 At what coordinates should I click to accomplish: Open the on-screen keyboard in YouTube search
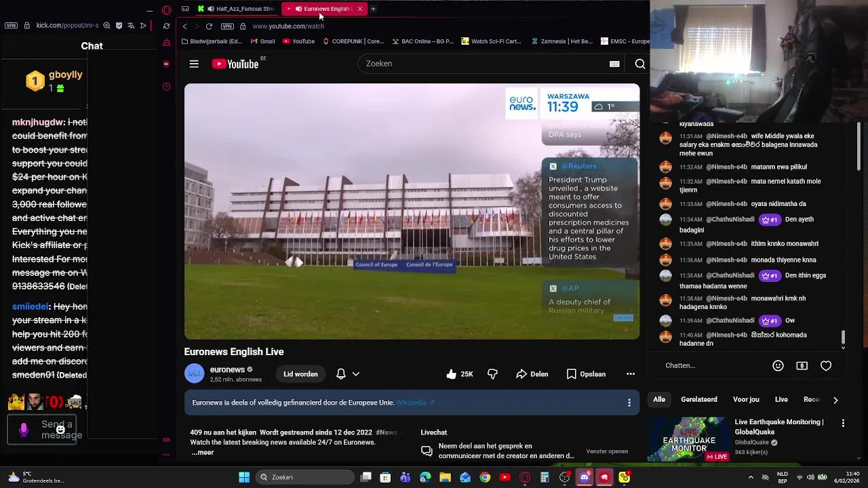tap(614, 64)
